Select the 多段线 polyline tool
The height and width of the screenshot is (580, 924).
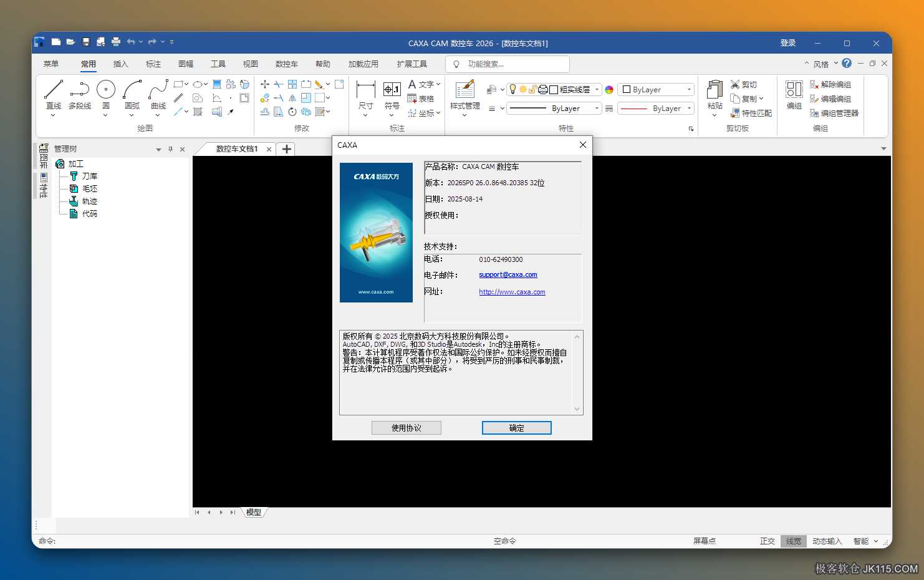[x=80, y=95]
